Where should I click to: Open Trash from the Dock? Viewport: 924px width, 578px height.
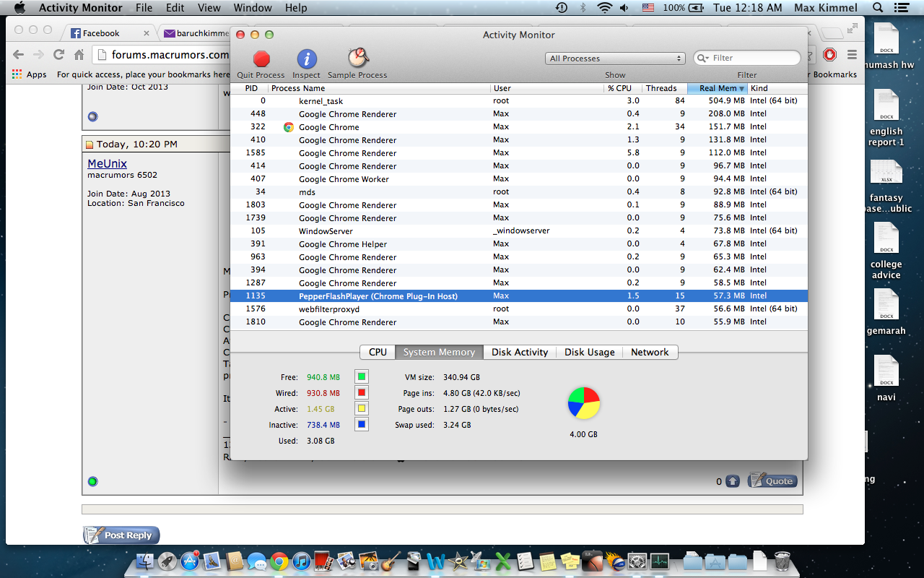782,561
